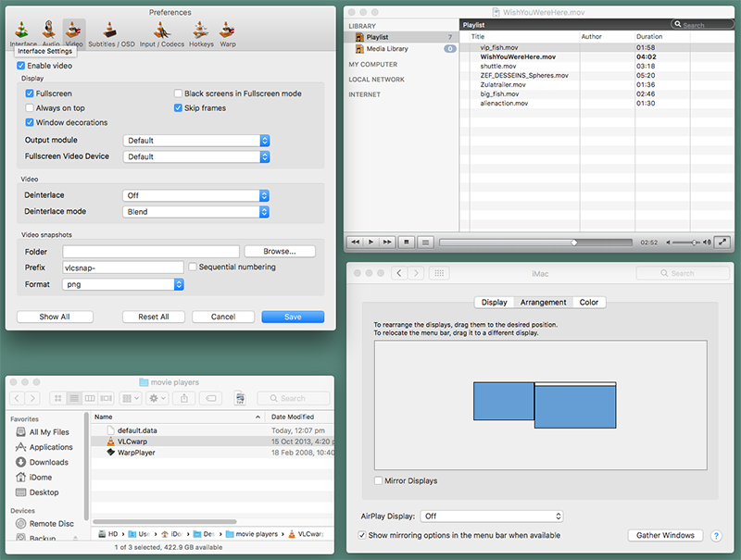Select Downloads in Finder sidebar
Screen dimensions: 741x560
(x=49, y=462)
